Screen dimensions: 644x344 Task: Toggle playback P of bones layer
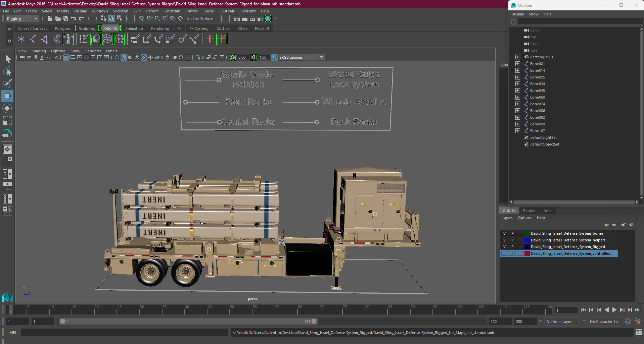coord(512,233)
